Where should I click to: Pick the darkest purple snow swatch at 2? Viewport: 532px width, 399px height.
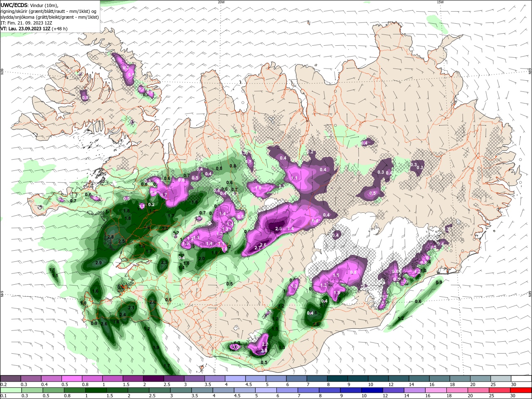pyautogui.click(x=153, y=378)
